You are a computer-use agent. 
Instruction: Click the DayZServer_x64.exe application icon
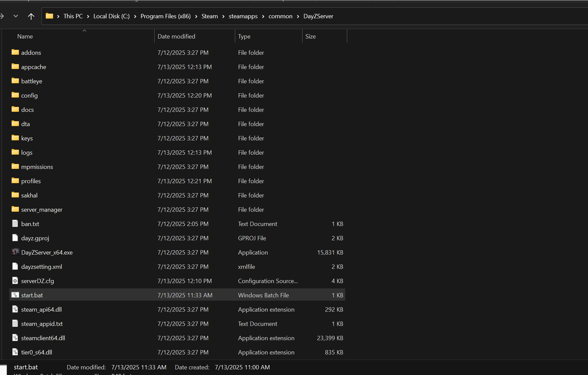15,252
